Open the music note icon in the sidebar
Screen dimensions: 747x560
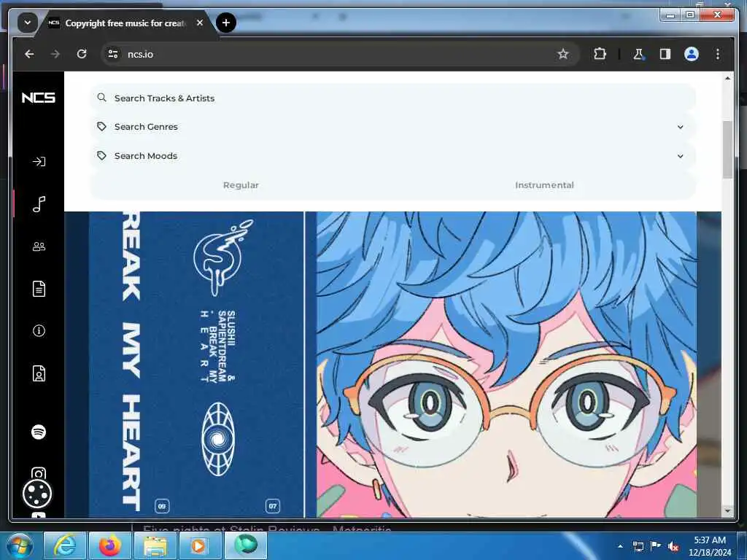tap(39, 204)
